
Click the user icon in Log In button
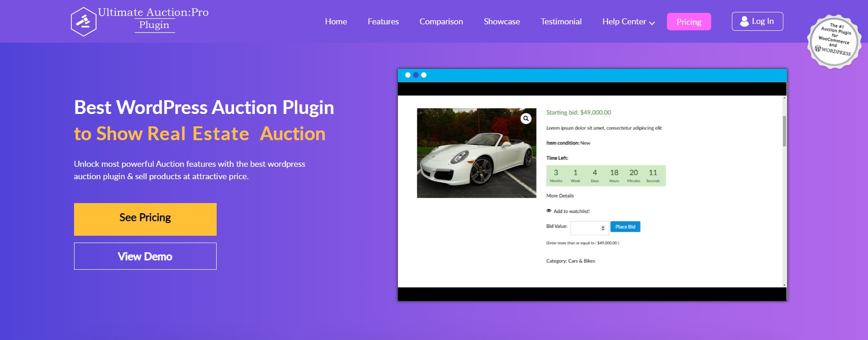click(x=744, y=22)
